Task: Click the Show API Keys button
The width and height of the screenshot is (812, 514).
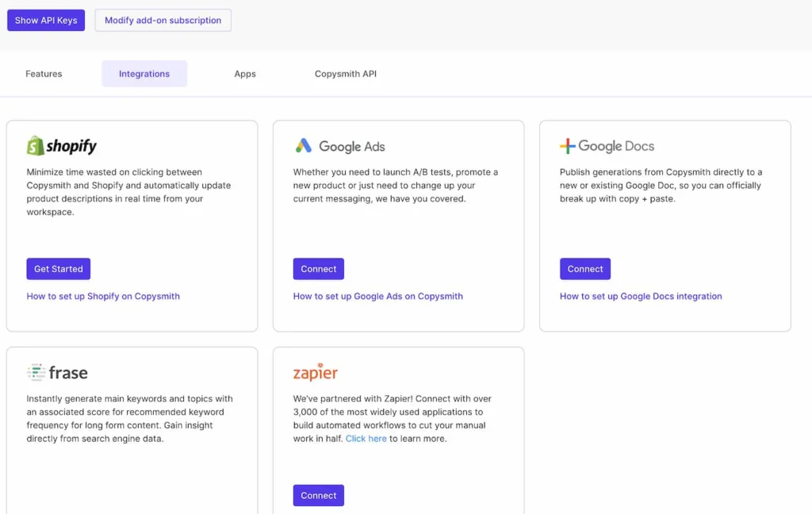Action: (46, 20)
